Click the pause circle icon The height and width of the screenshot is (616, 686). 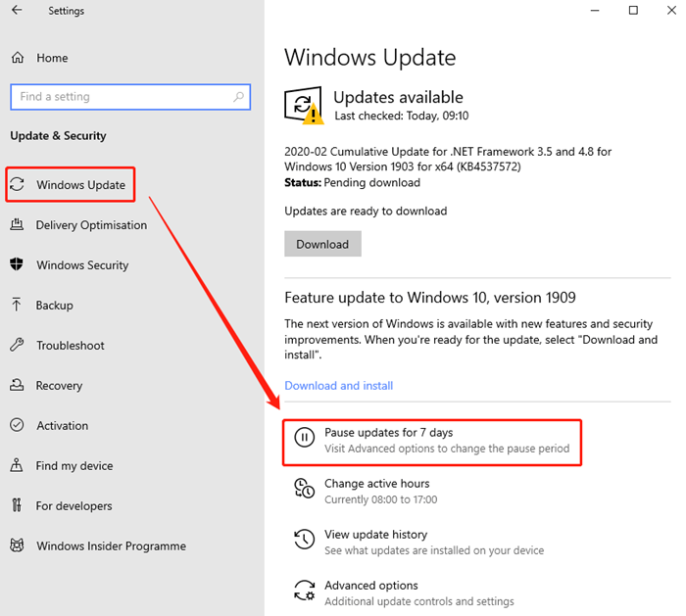tap(305, 437)
